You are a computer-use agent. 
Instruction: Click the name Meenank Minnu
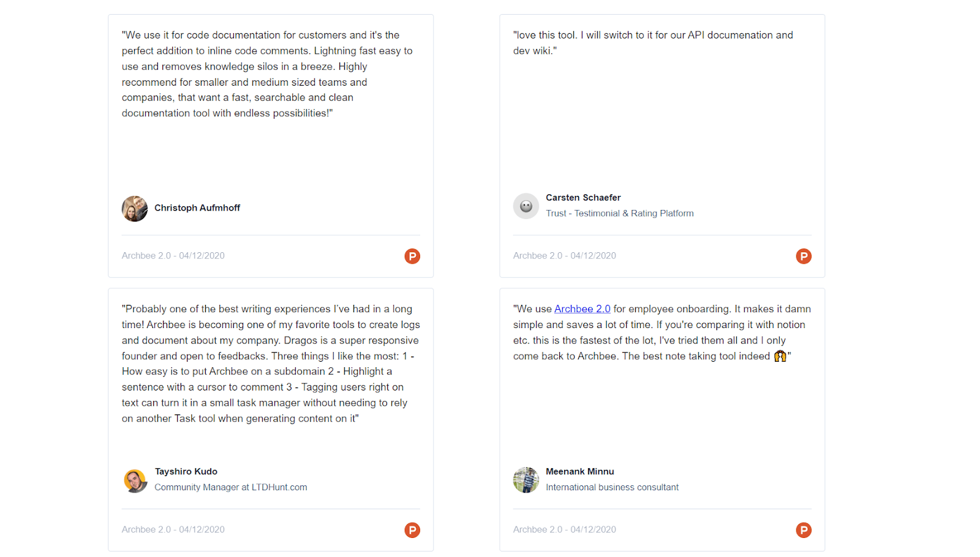tap(579, 471)
